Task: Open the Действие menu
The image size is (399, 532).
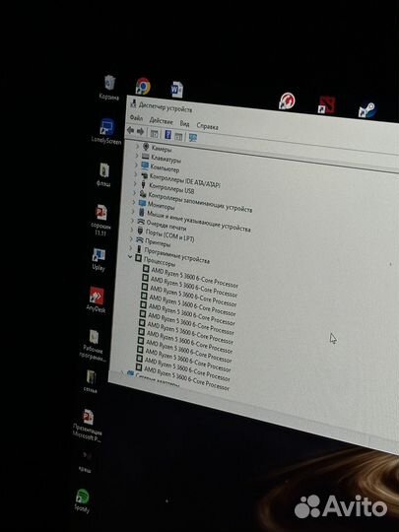Action: coord(162,121)
